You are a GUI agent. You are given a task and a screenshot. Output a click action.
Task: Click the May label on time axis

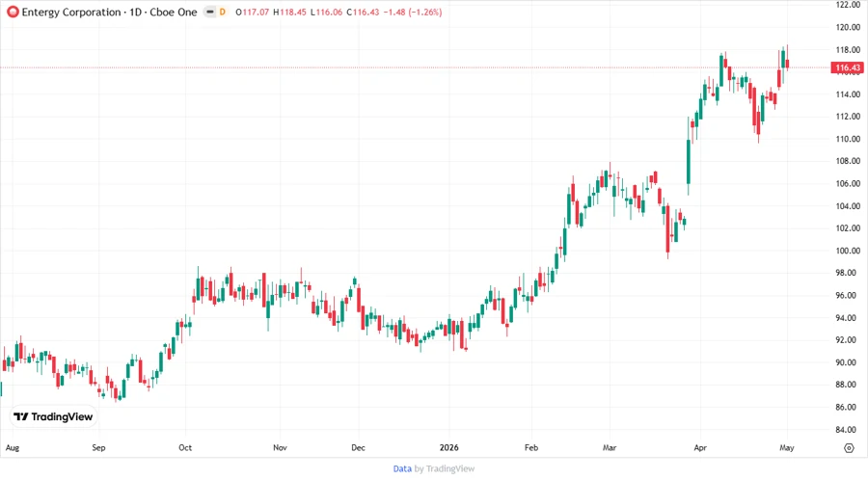tap(787, 448)
